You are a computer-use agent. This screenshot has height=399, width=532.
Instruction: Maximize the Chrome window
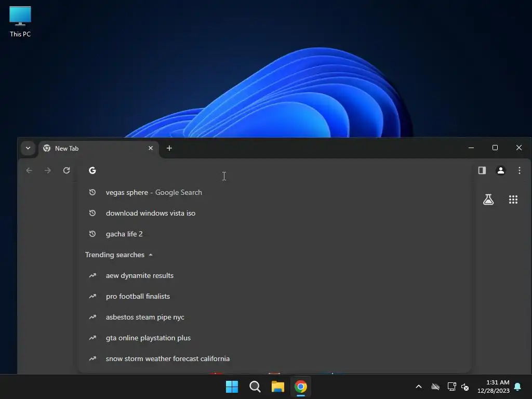point(495,148)
